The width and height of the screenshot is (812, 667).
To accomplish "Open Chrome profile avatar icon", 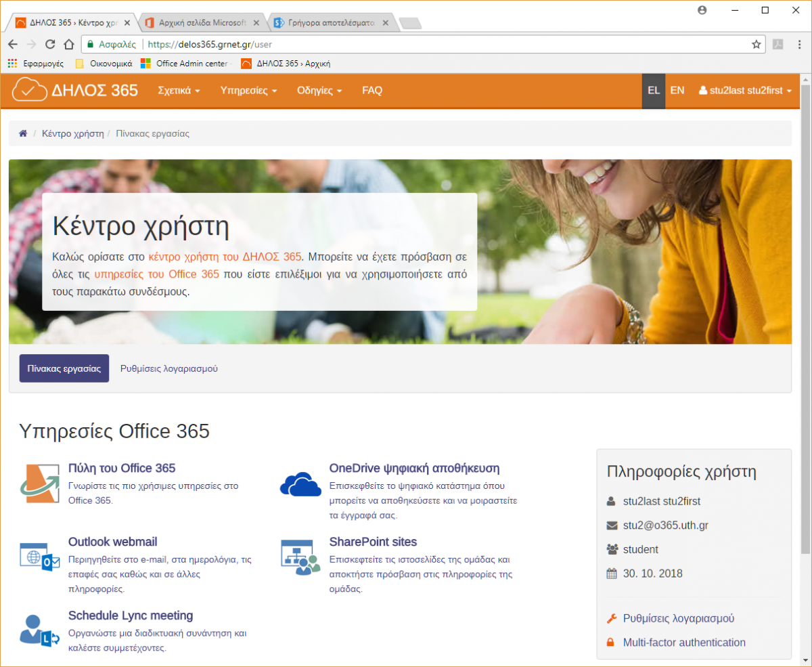I will coord(702,10).
